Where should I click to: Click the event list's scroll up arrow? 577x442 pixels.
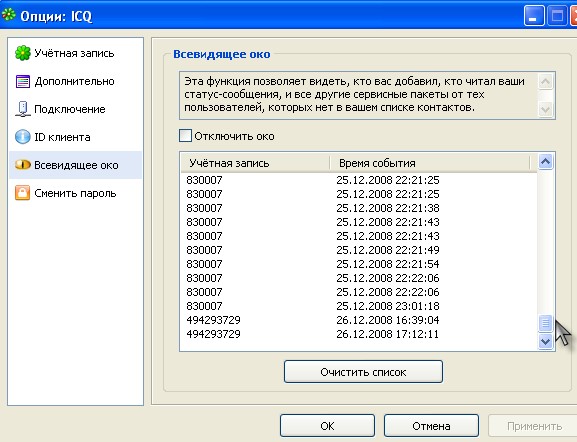click(545, 162)
